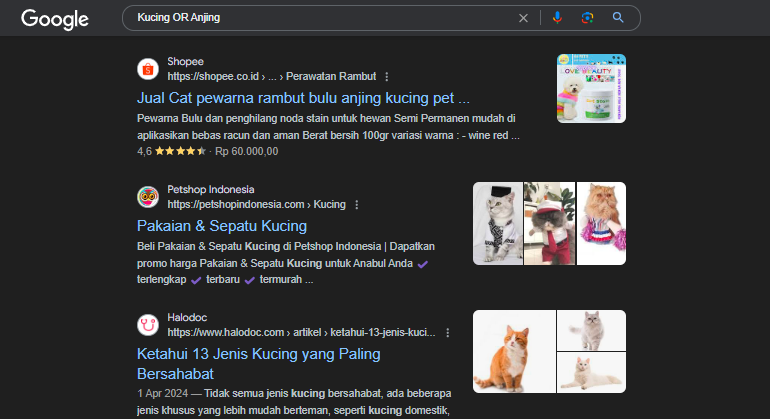Open Google Lens image search icon
Image resolution: width=770 pixels, height=419 pixels.
click(x=587, y=18)
